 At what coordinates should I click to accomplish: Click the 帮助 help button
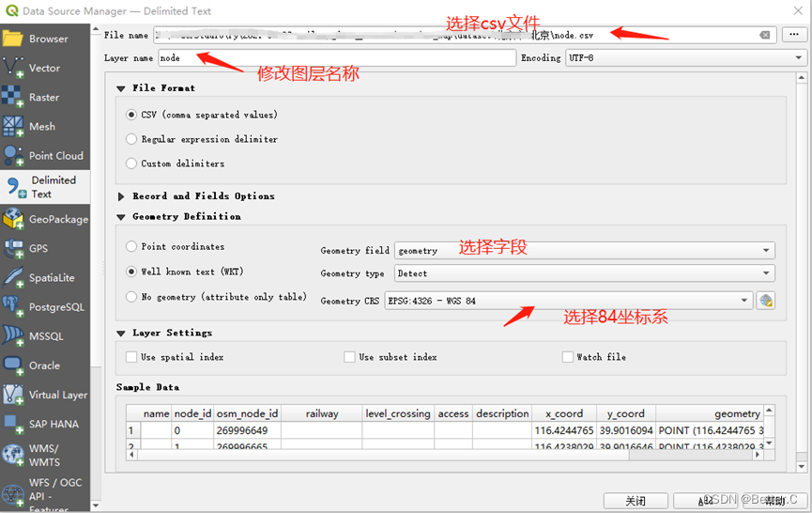click(x=774, y=501)
